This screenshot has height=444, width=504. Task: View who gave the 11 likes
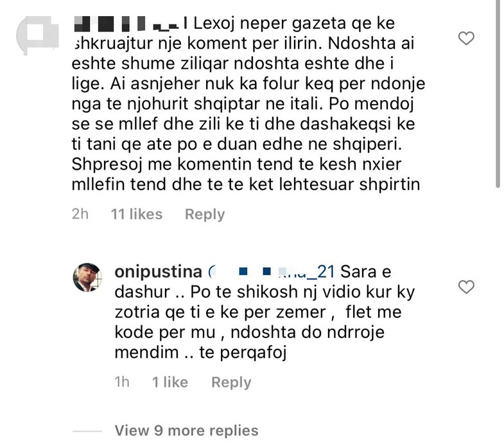click(137, 214)
